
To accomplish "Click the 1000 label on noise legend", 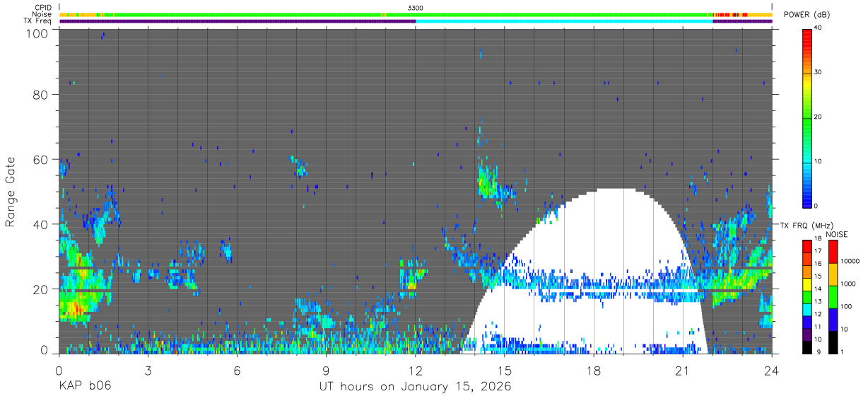I will coord(848,284).
